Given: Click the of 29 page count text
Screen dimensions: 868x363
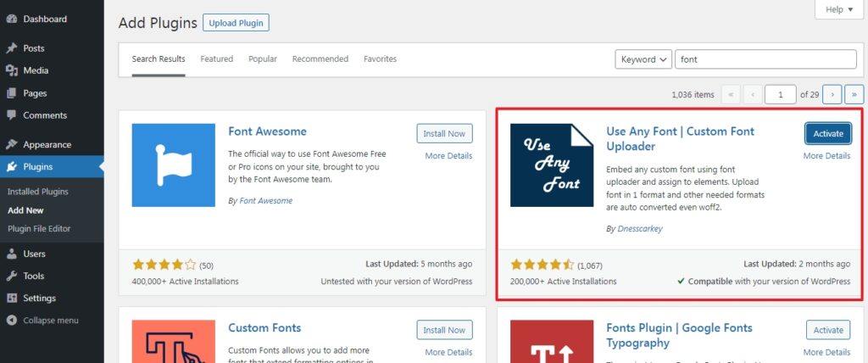Looking at the screenshot, I should tap(810, 95).
